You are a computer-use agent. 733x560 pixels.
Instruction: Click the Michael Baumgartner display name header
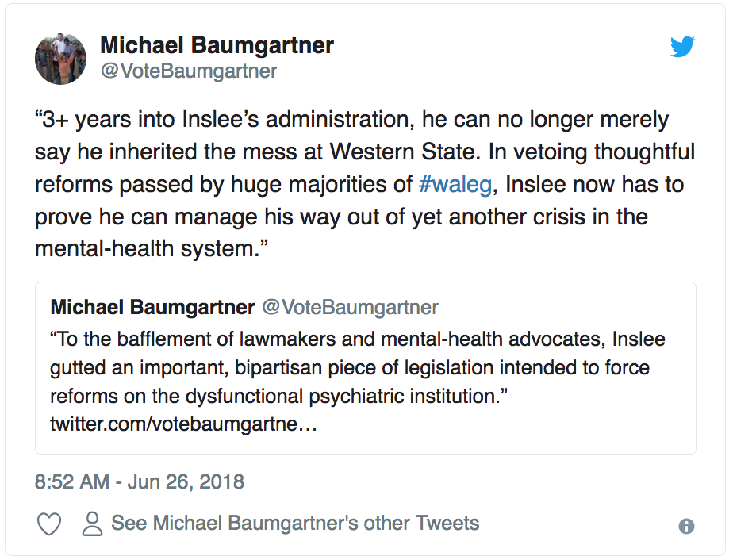pyautogui.click(x=217, y=45)
